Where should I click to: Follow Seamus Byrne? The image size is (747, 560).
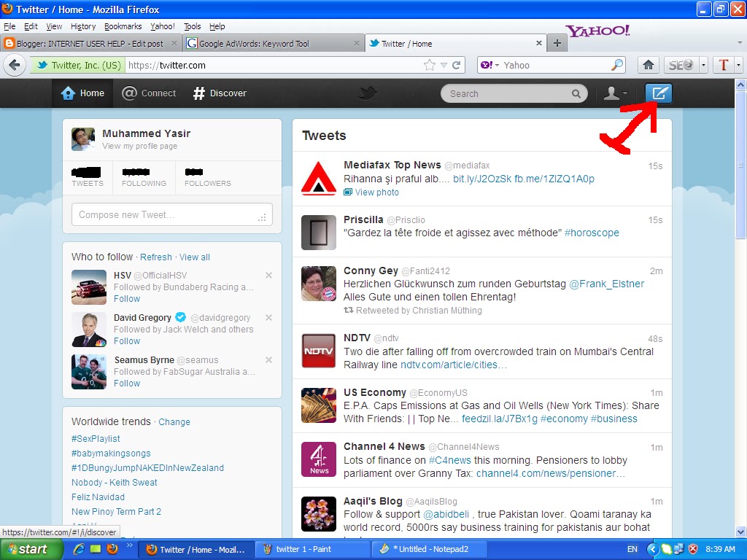(127, 384)
